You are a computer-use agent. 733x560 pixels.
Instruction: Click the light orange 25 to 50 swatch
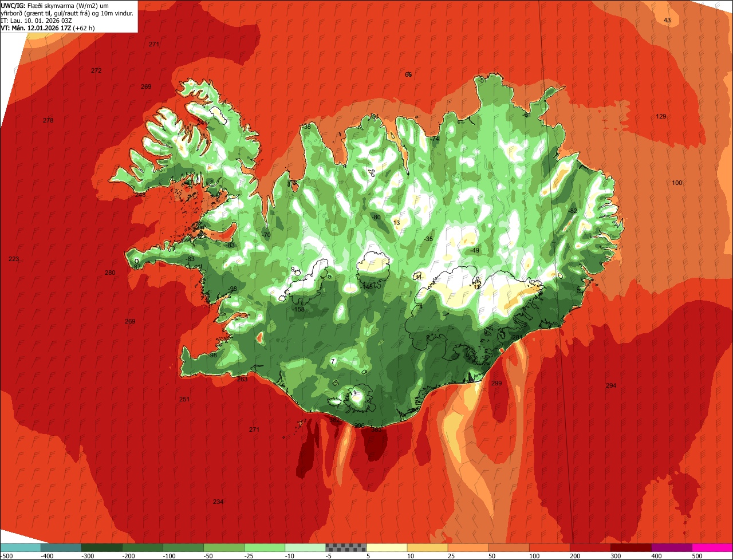(x=468, y=547)
